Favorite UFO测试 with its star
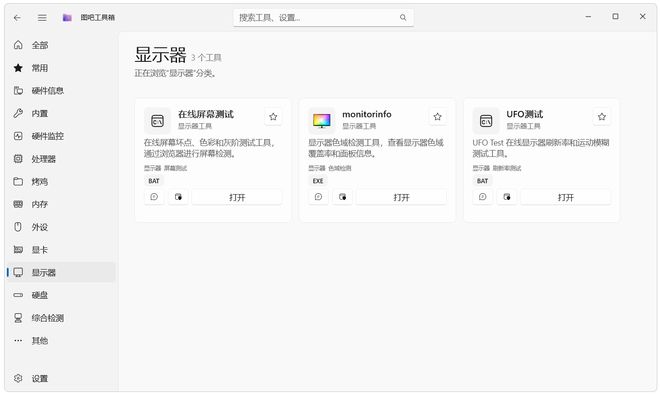The width and height of the screenshot is (660, 396). pyautogui.click(x=601, y=117)
